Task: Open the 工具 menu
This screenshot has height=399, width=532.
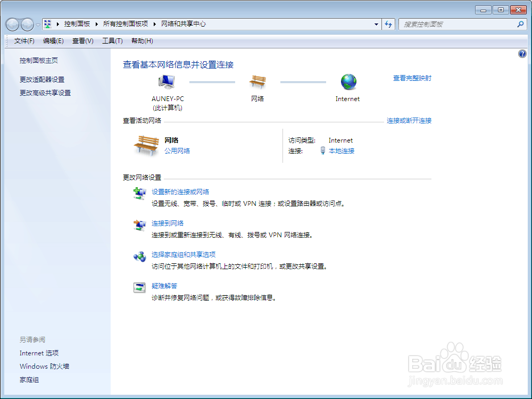Action: (x=112, y=40)
